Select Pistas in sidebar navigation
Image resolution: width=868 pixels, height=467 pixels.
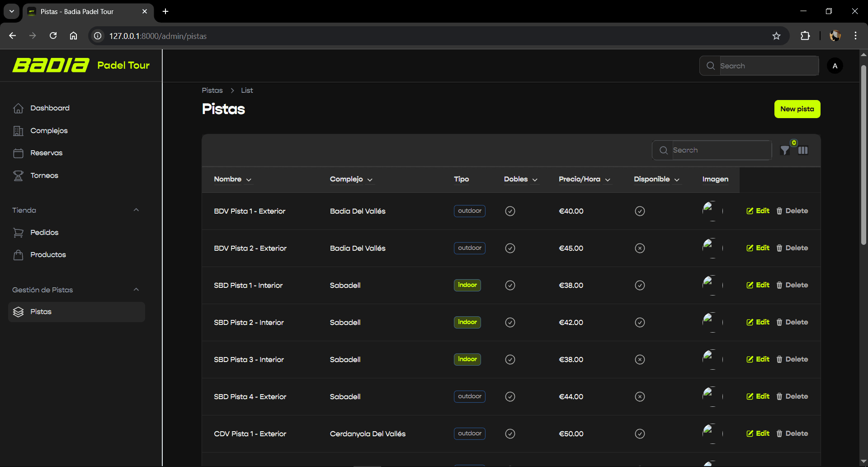coord(76,312)
